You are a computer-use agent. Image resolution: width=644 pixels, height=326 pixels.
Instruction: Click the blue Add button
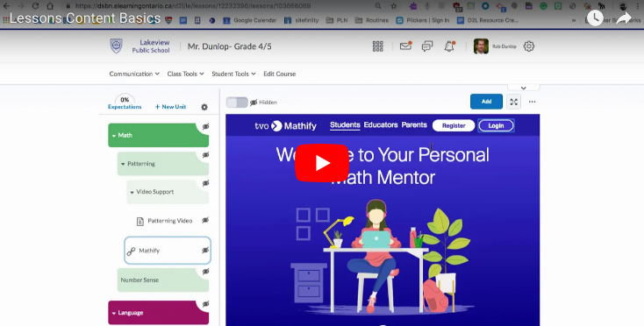[486, 102]
